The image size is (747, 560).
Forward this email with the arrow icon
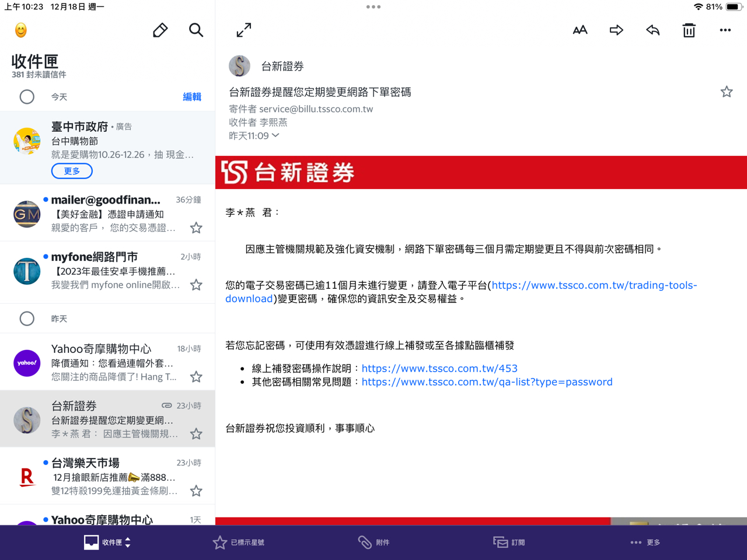pos(616,30)
